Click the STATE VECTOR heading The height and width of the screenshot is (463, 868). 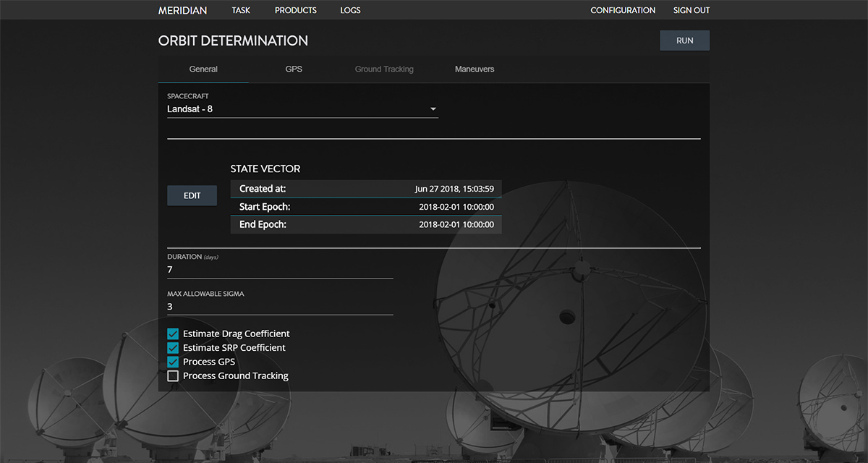pos(265,169)
